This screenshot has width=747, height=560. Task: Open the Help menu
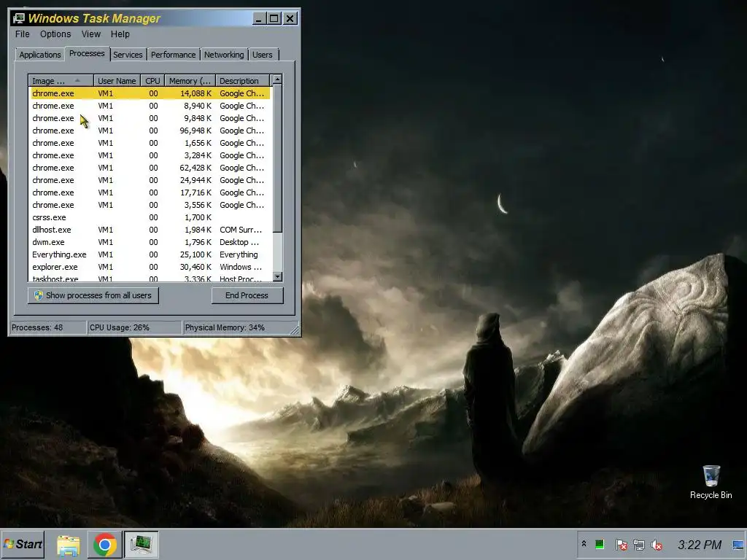[120, 34]
